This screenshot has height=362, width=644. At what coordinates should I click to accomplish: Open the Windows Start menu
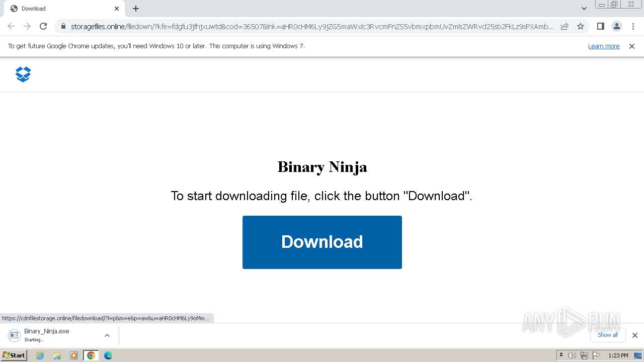click(14, 355)
